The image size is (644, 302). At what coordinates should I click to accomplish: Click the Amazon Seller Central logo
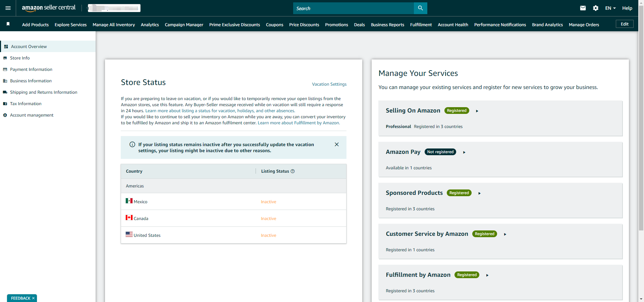tap(49, 8)
